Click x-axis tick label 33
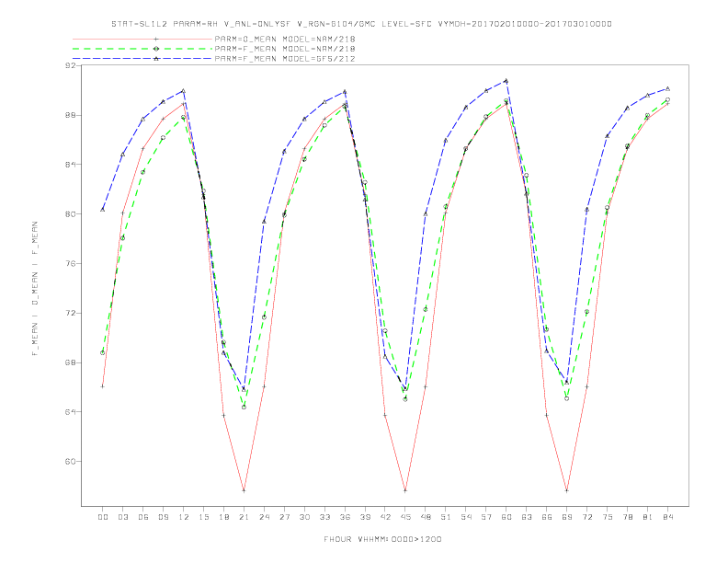The image size is (728, 563). point(324,517)
